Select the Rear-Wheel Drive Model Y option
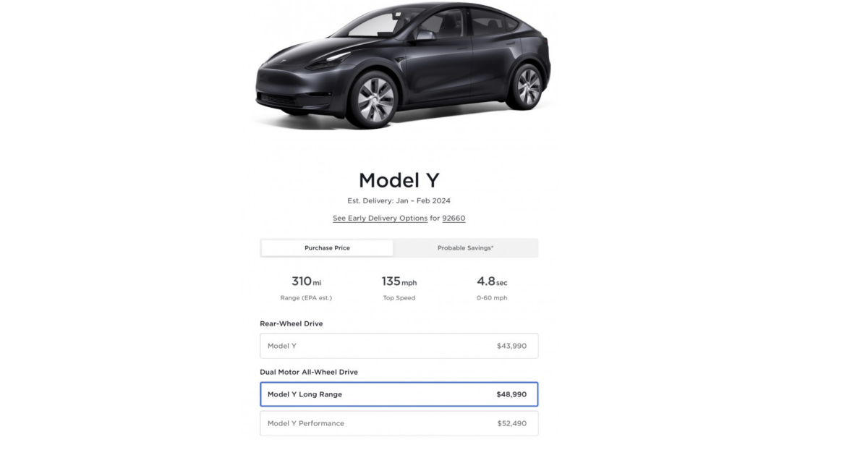 click(399, 346)
